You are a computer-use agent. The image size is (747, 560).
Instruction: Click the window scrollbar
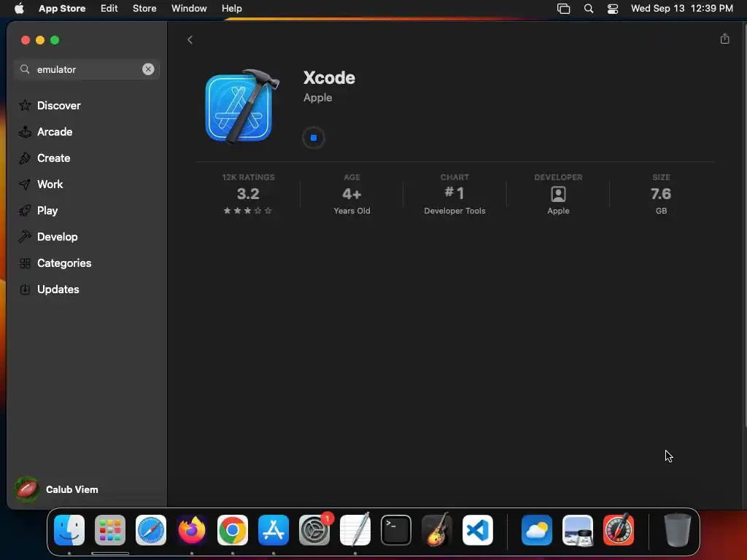click(744, 225)
